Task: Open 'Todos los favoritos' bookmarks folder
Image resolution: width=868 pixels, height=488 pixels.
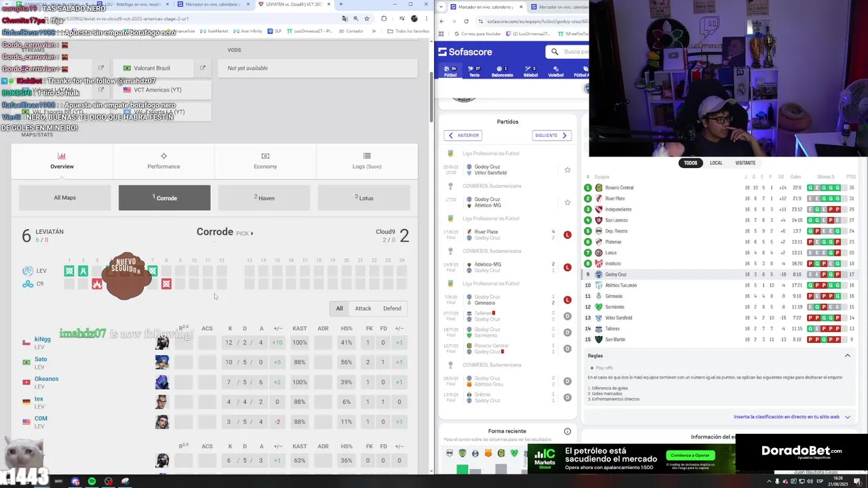Action: point(407,30)
